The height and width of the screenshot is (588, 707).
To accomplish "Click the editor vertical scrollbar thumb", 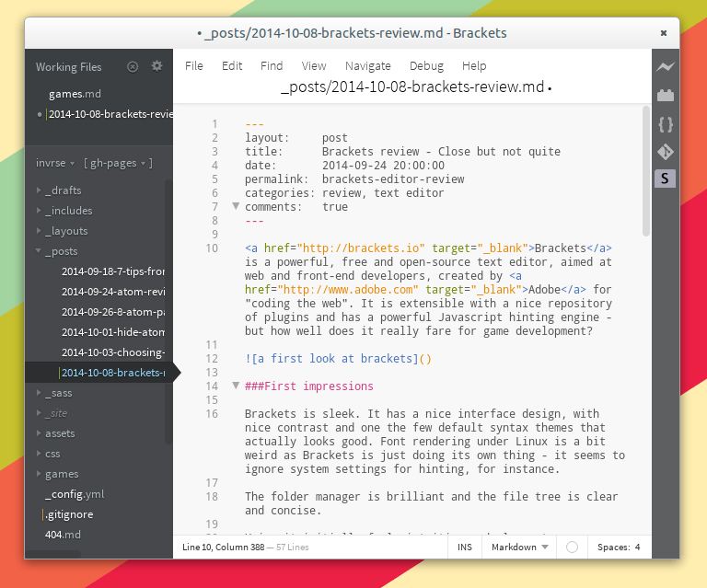I will click(646, 171).
